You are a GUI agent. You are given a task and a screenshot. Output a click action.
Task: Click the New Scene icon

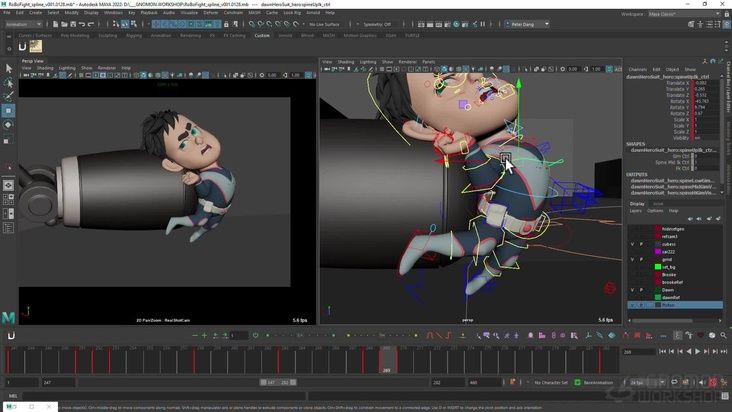[56, 24]
